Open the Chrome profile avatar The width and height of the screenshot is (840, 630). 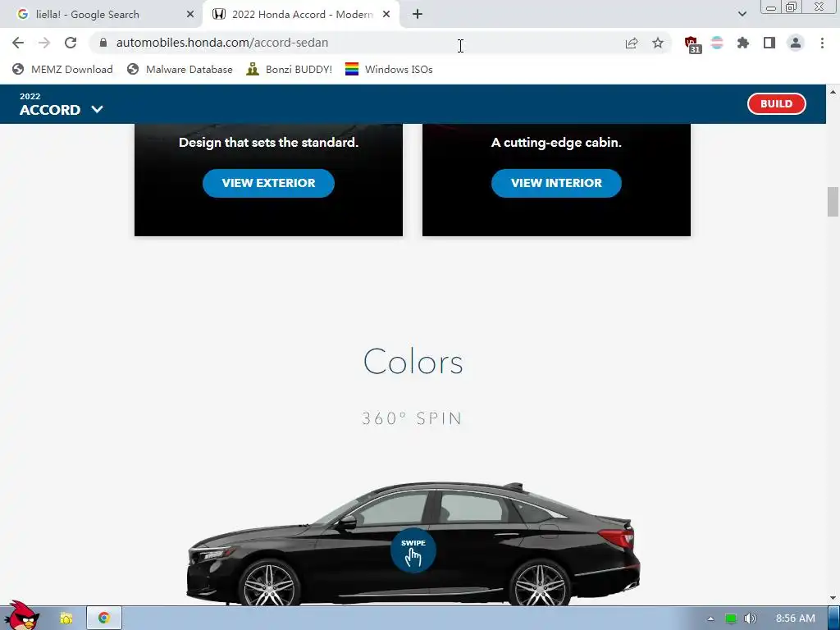796,43
